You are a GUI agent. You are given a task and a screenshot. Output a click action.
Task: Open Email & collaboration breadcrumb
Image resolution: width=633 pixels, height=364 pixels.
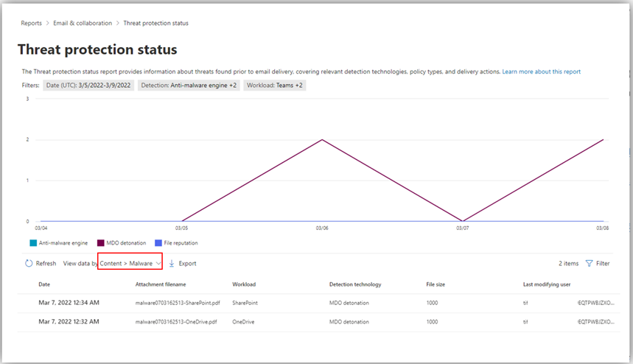tap(83, 23)
